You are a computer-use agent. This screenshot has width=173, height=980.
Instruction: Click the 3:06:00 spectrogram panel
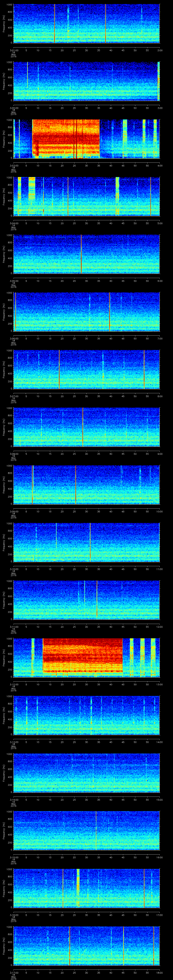tap(87, 312)
